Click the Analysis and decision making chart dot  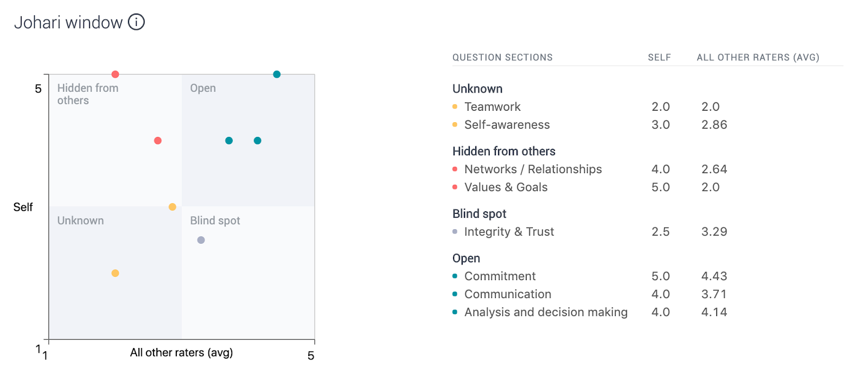coord(258,141)
